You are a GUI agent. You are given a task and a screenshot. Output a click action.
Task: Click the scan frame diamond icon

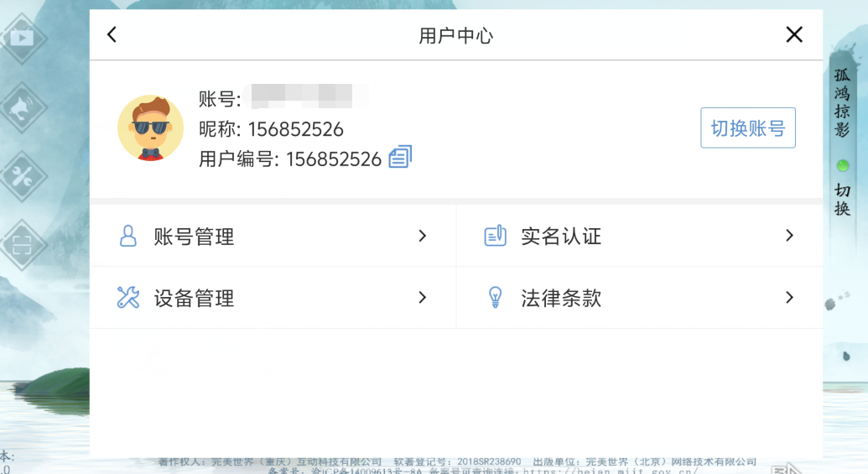tap(22, 245)
